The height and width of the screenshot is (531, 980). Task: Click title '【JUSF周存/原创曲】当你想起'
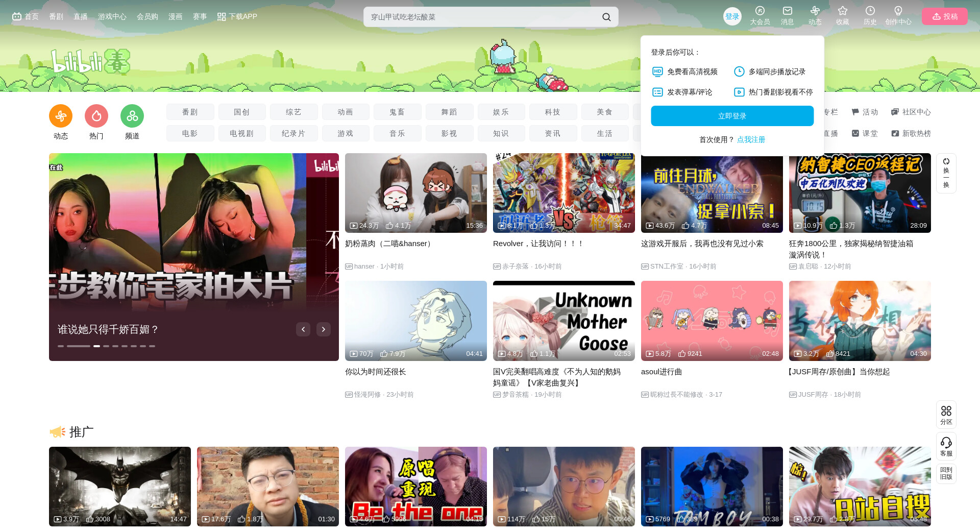click(x=839, y=372)
